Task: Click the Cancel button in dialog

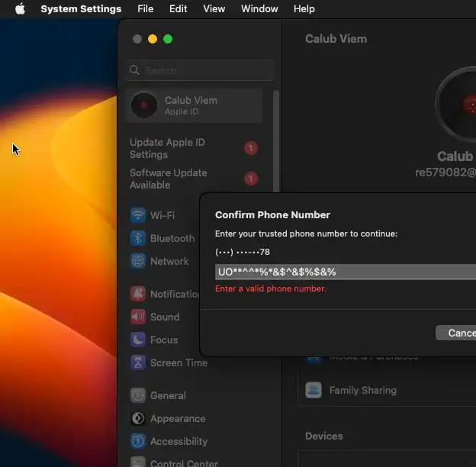Action: 456,333
